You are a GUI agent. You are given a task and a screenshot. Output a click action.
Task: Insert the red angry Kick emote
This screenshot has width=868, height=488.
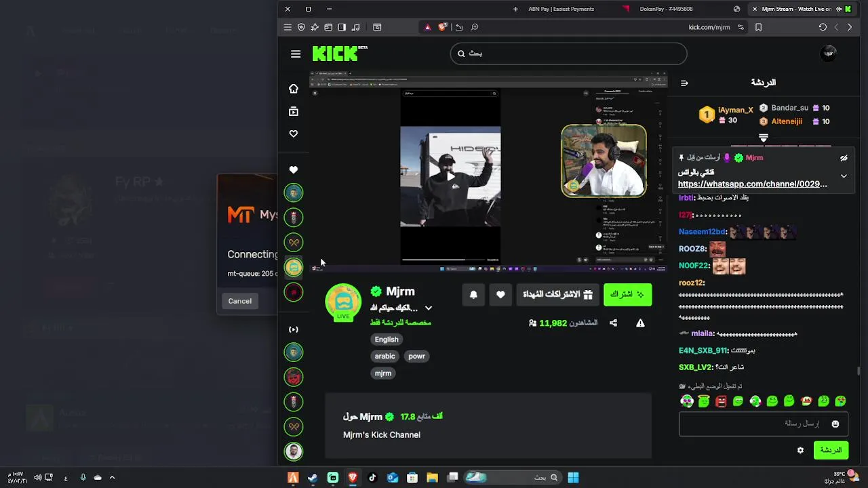point(721,401)
